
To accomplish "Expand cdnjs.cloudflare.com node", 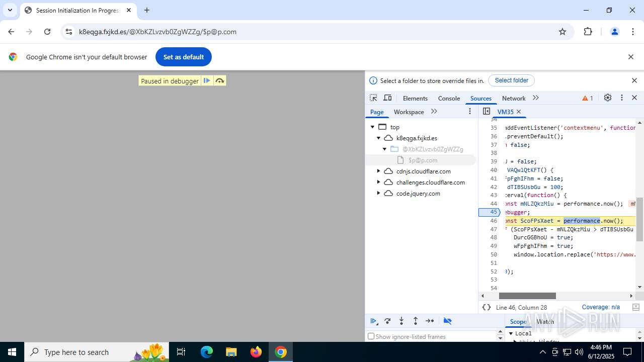I will (x=379, y=171).
